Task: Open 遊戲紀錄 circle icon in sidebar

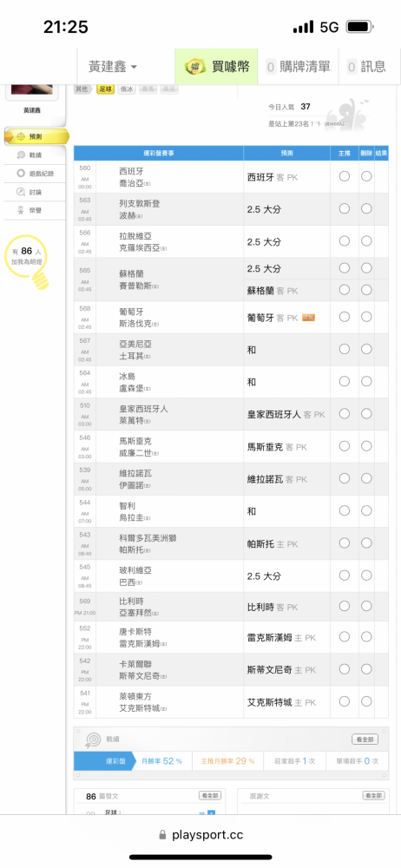Action: tap(21, 174)
